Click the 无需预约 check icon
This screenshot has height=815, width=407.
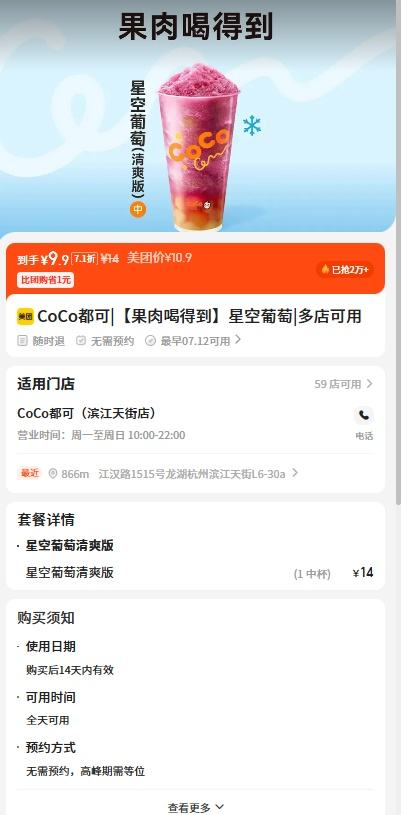[81, 341]
